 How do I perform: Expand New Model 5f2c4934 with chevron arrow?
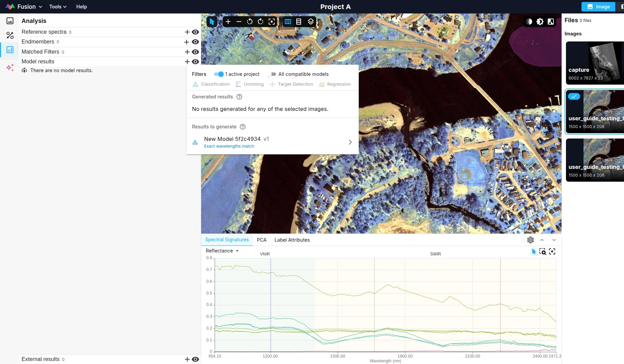click(x=350, y=142)
